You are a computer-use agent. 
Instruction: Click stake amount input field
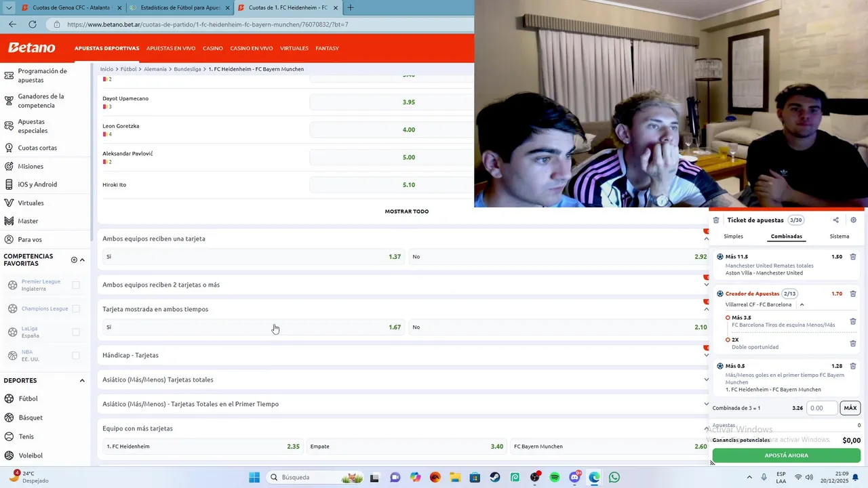click(821, 408)
